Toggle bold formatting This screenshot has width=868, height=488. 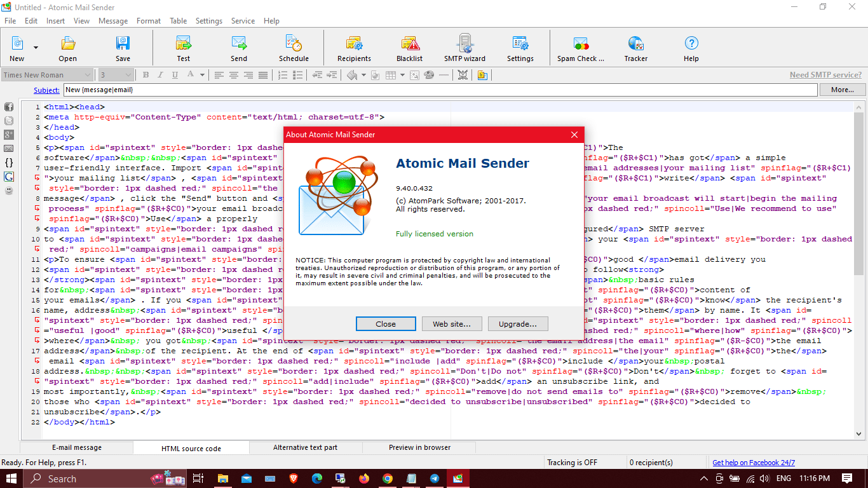pos(146,75)
